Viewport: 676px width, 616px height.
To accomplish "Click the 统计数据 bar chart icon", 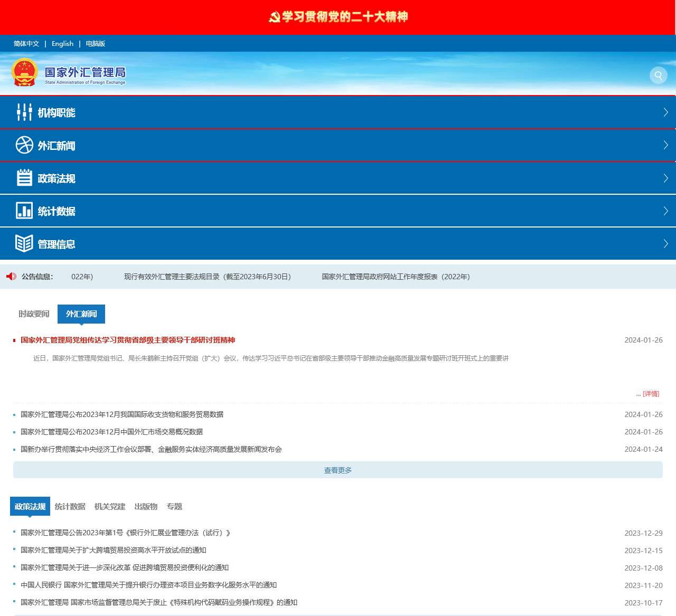I will [24, 211].
